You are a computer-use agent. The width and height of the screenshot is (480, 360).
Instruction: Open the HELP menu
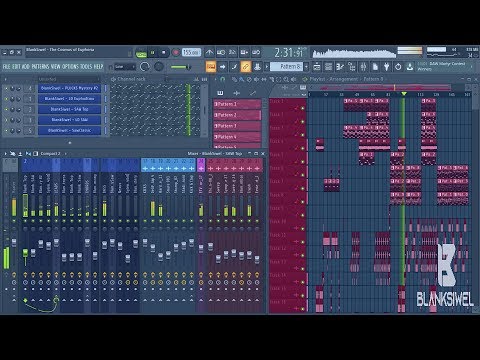pos(98,67)
